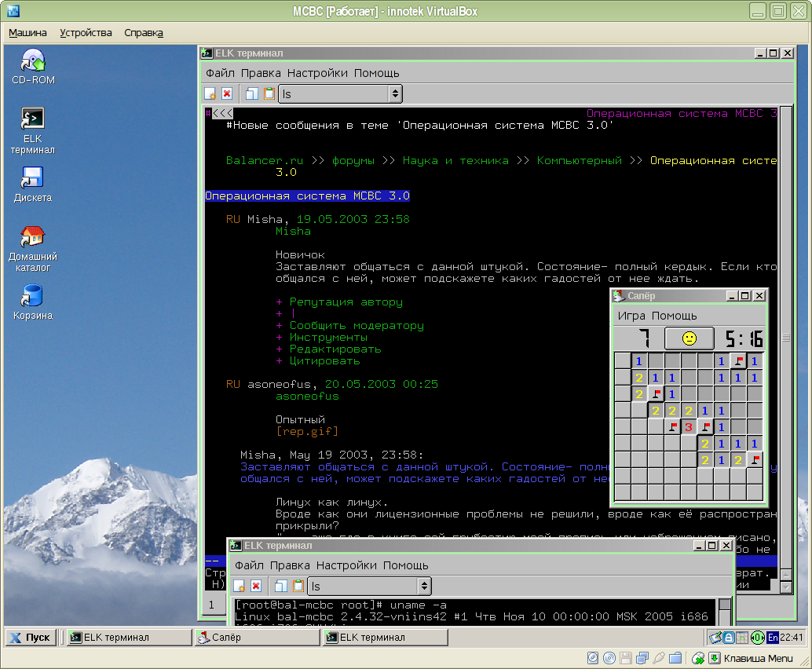Open the Корзина trash icon
Image resolution: width=812 pixels, height=669 pixels.
pos(33,302)
